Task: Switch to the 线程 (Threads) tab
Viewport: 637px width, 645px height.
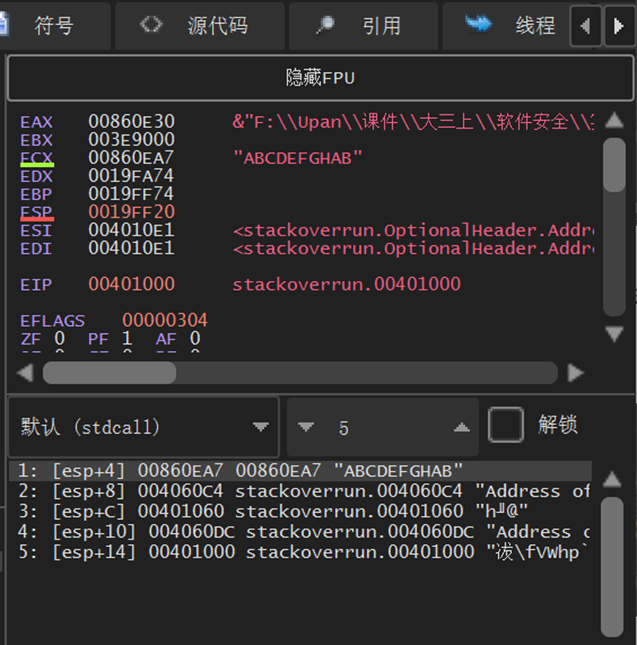Action: [507, 26]
